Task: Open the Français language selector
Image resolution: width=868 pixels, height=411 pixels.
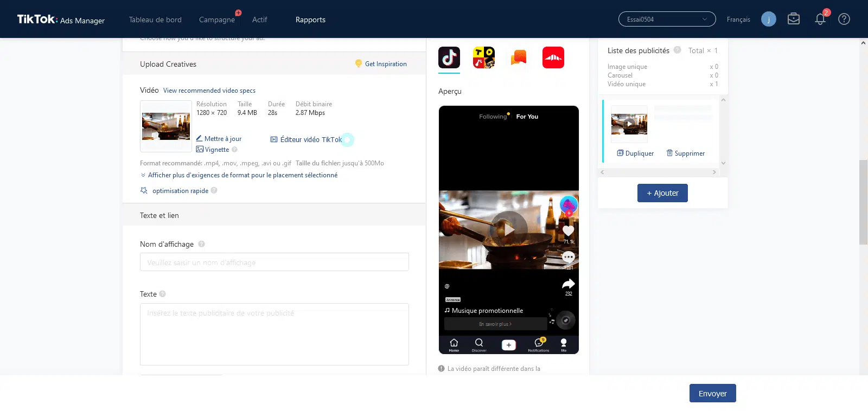Action: pyautogui.click(x=738, y=20)
